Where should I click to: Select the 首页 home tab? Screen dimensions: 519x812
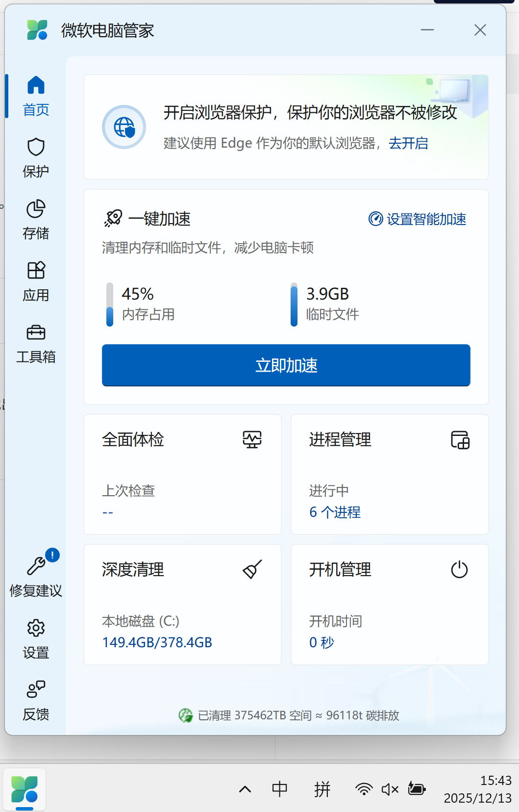pos(36,96)
